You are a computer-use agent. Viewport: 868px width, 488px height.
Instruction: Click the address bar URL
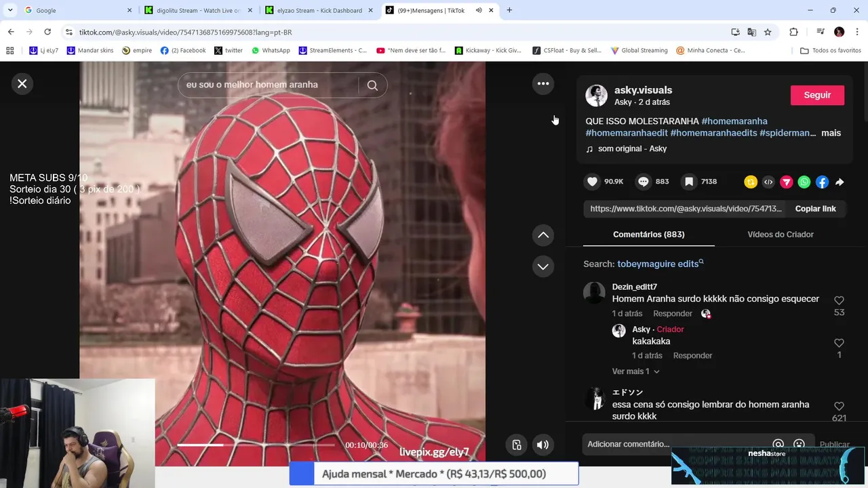(x=185, y=33)
